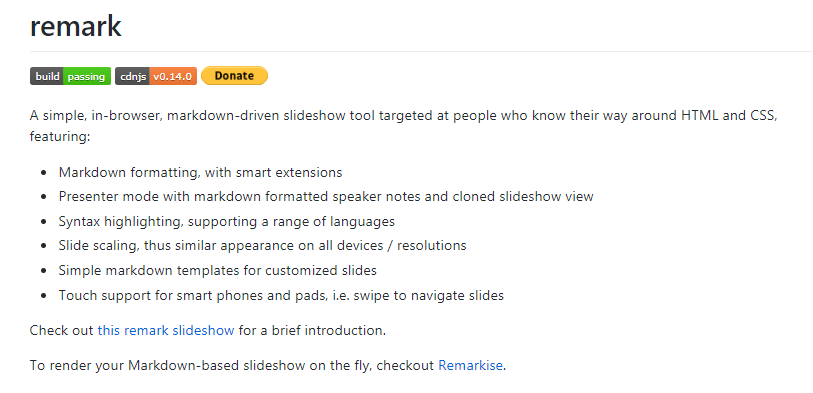Click the 'for a brief introduction' text

(x=311, y=330)
